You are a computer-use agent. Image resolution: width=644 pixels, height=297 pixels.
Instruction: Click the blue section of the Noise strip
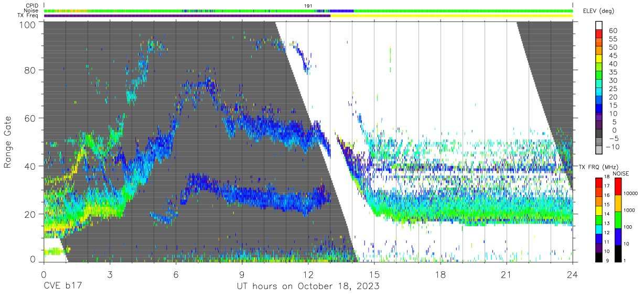coord(342,10)
